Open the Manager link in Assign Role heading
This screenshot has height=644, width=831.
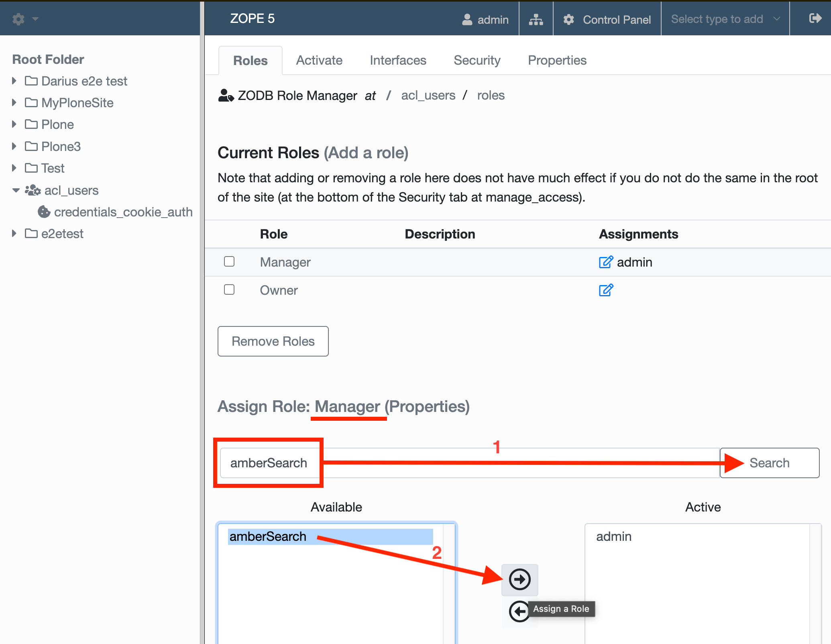click(347, 407)
